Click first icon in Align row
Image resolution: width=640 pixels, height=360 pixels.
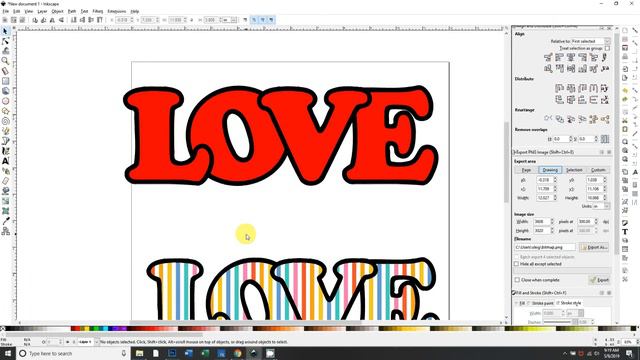[548, 58]
